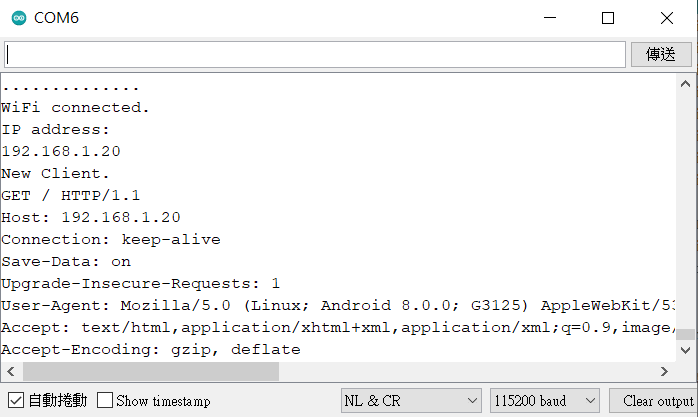Click the Clear output button

(653, 401)
